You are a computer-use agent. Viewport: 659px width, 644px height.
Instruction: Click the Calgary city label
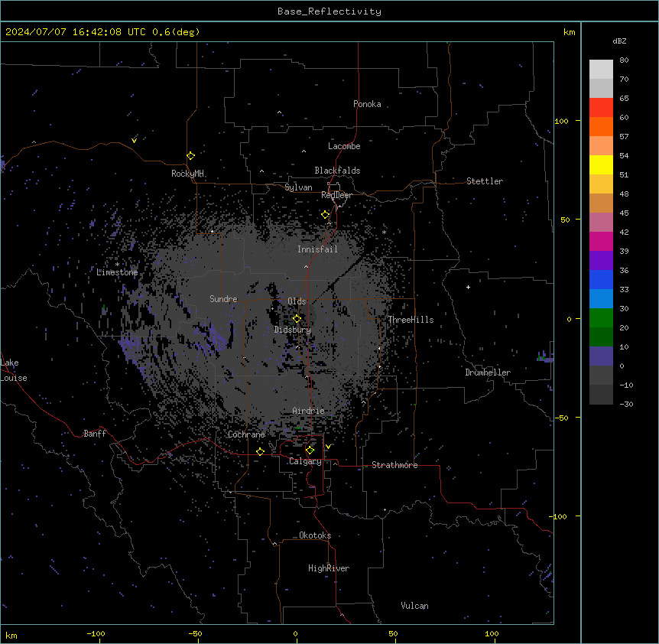(306, 461)
